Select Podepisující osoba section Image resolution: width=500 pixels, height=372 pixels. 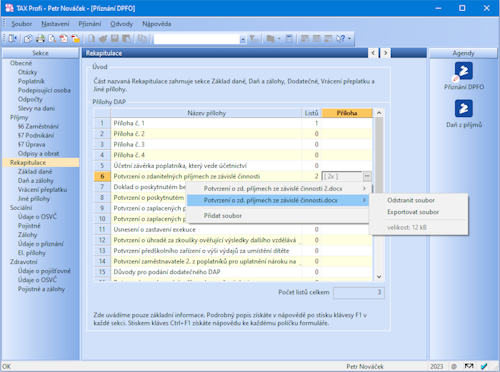click(x=44, y=90)
